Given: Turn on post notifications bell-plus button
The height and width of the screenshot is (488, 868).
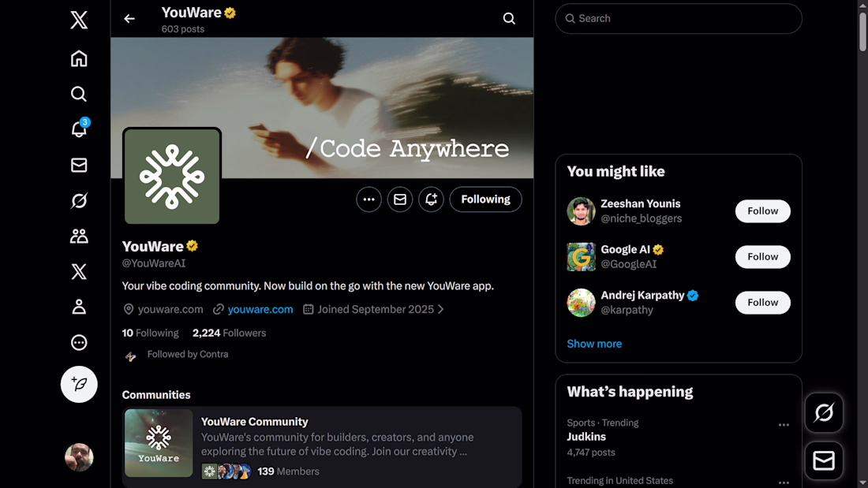Looking at the screenshot, I should (x=431, y=199).
